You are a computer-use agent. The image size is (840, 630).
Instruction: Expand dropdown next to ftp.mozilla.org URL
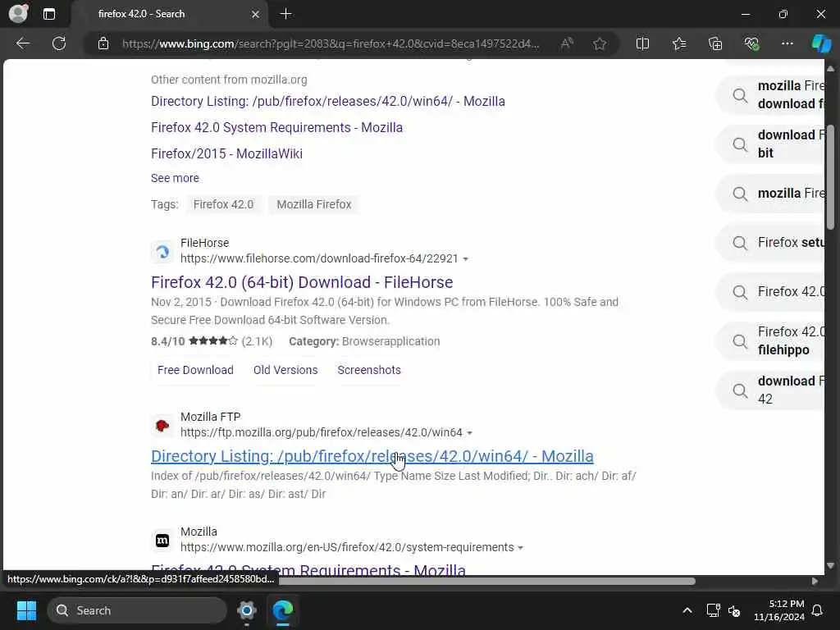[x=470, y=433]
